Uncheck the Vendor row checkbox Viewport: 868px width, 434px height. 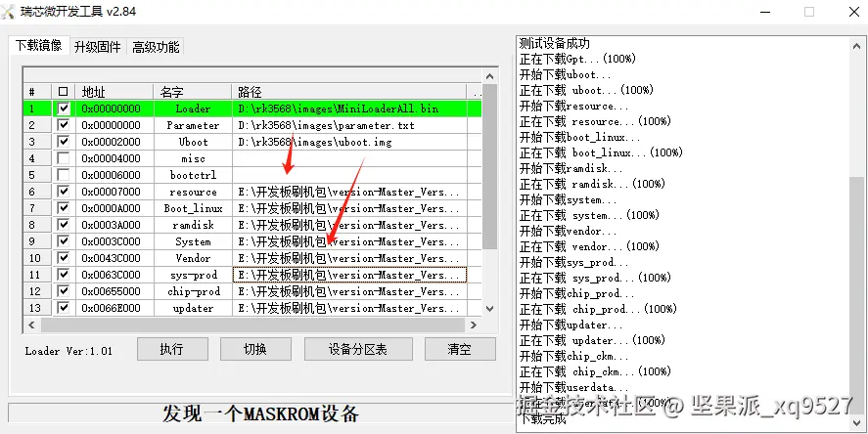(64, 258)
